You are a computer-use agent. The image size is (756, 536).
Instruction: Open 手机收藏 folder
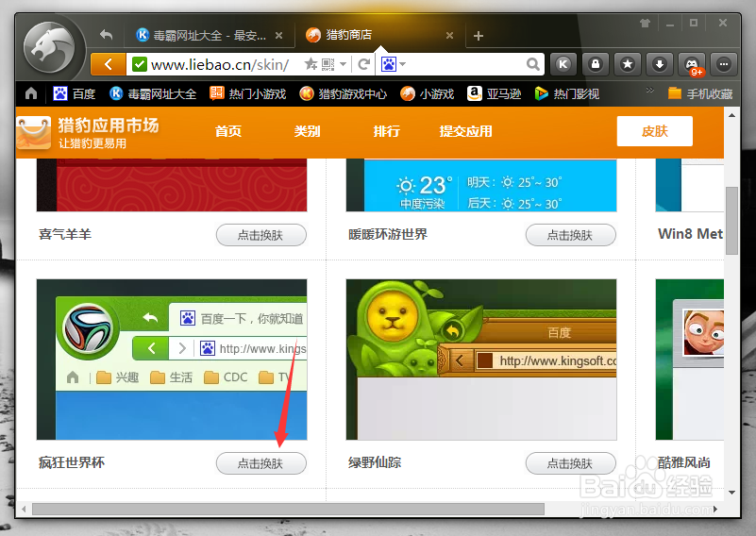[x=700, y=93]
